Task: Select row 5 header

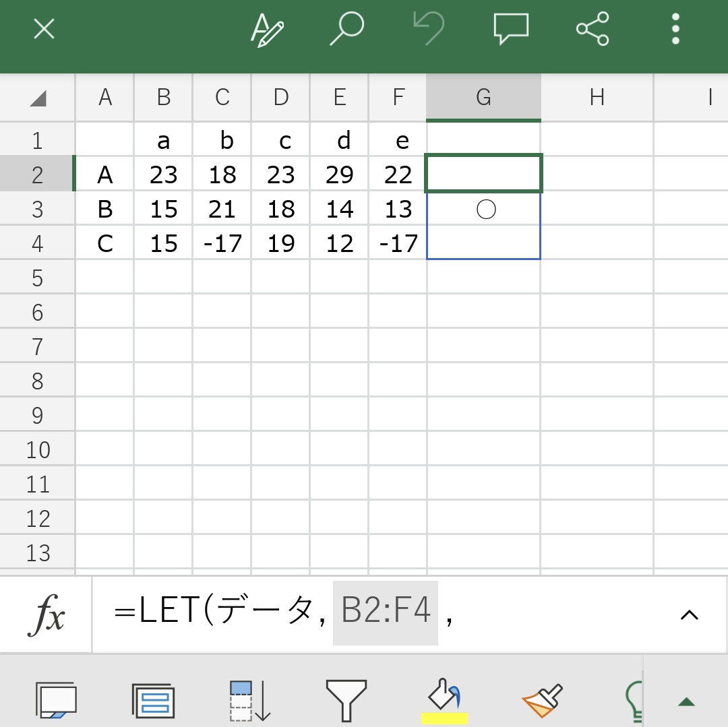Action: pos(37,278)
